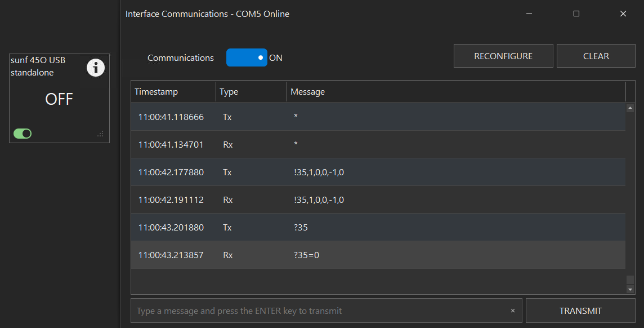644x328 pixels.
Task: Select the Tx !35,1,0,0,-1,0 row
Action: (x=378, y=172)
